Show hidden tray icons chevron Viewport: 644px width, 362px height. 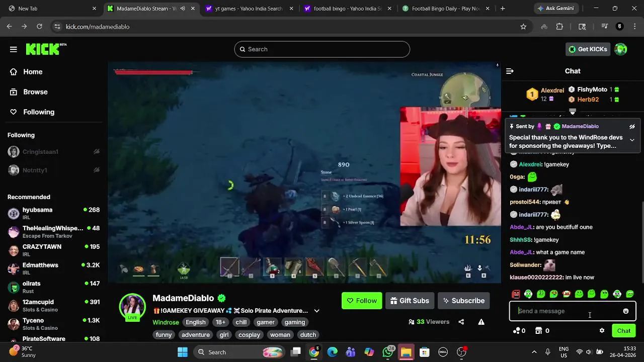coord(534,352)
